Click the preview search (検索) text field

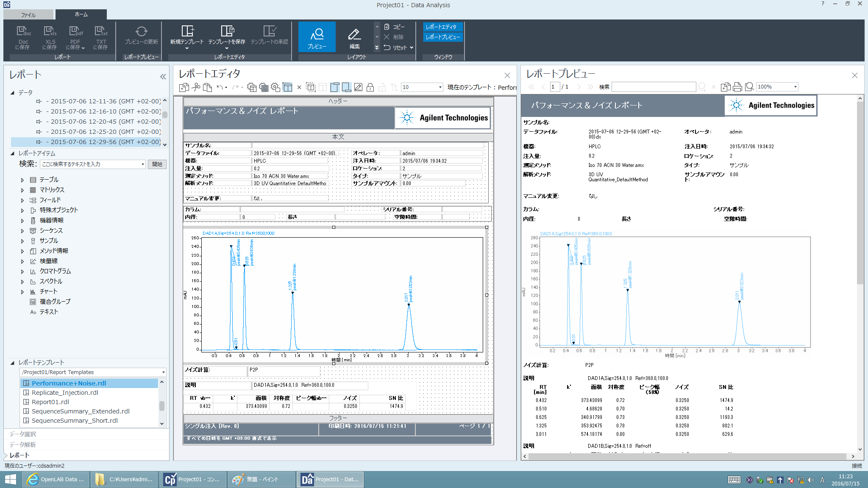pyautogui.click(x=654, y=87)
